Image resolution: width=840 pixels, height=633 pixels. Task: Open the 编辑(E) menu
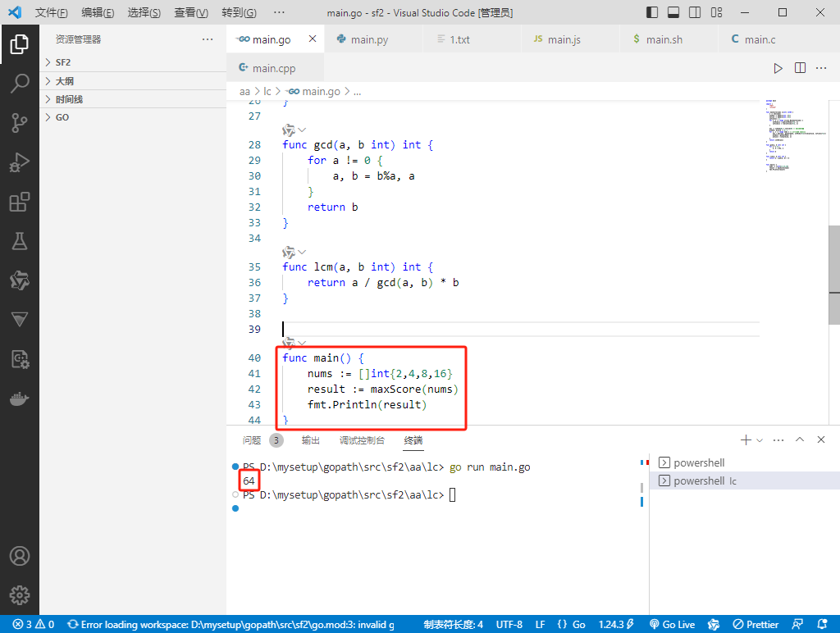click(x=98, y=12)
